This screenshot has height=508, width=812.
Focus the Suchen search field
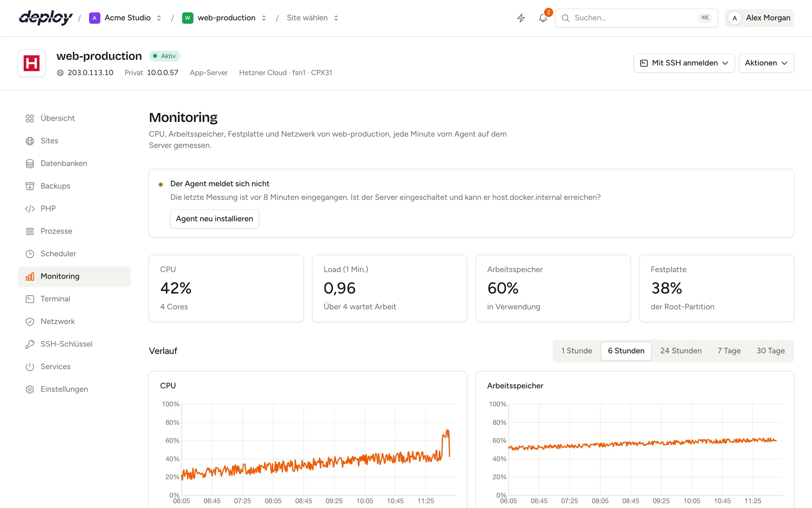coord(636,18)
